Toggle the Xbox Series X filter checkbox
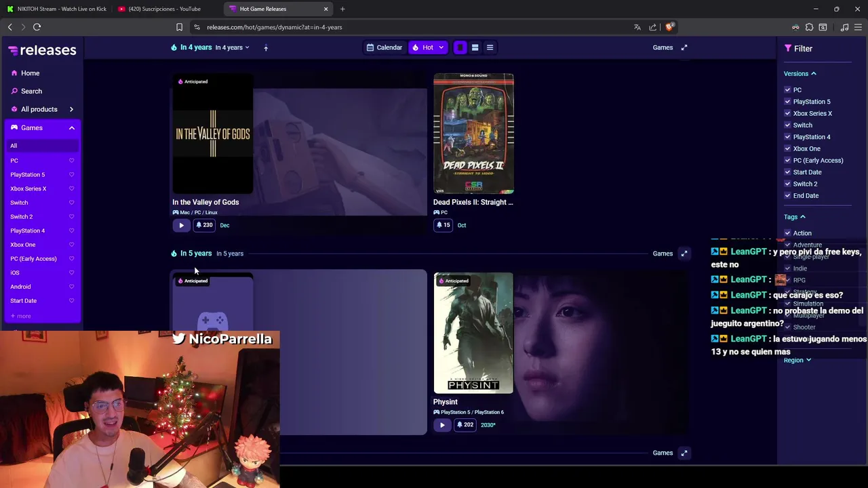This screenshot has height=488, width=868. click(x=787, y=113)
